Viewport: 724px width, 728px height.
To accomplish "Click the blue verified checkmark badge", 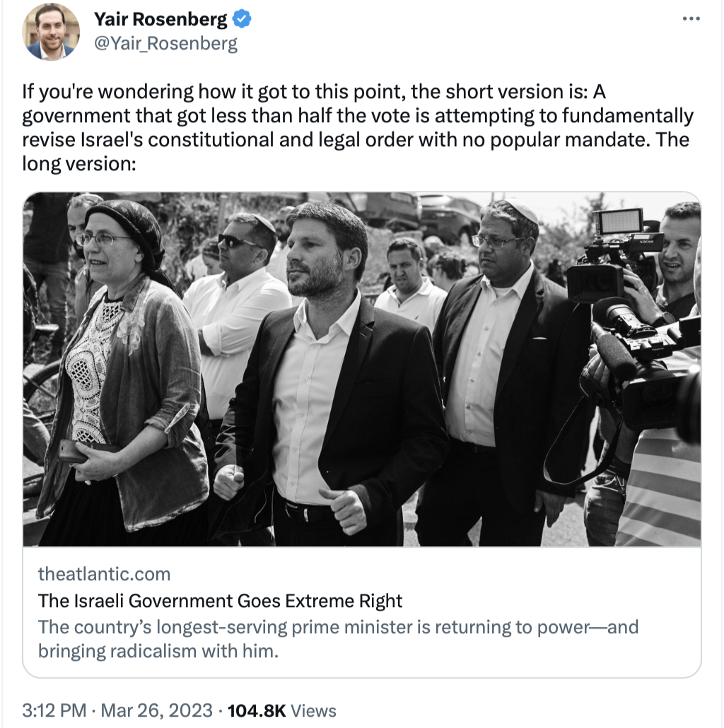I will [x=243, y=20].
